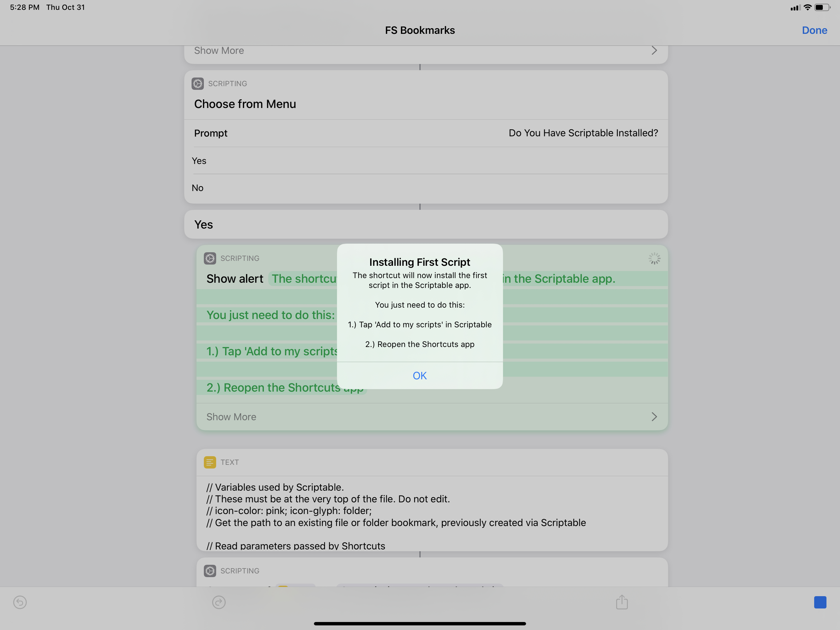Tap Done in the top bar

814,30
